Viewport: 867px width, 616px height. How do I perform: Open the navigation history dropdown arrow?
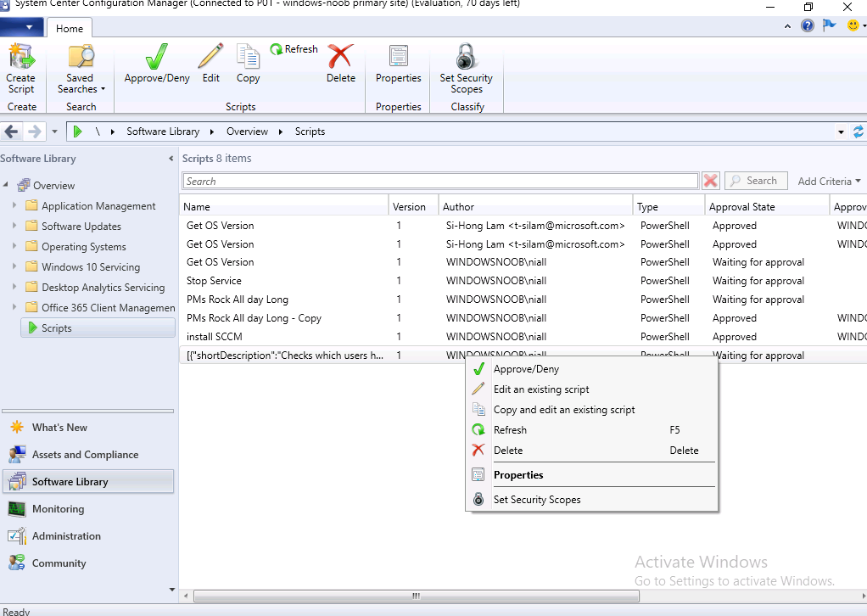(54, 132)
